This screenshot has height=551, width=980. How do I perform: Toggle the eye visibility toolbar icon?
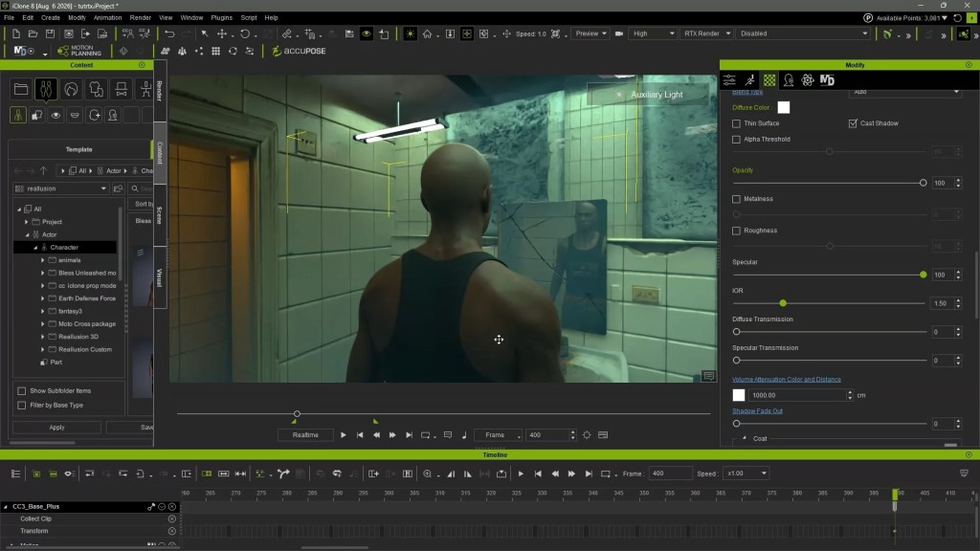click(367, 33)
